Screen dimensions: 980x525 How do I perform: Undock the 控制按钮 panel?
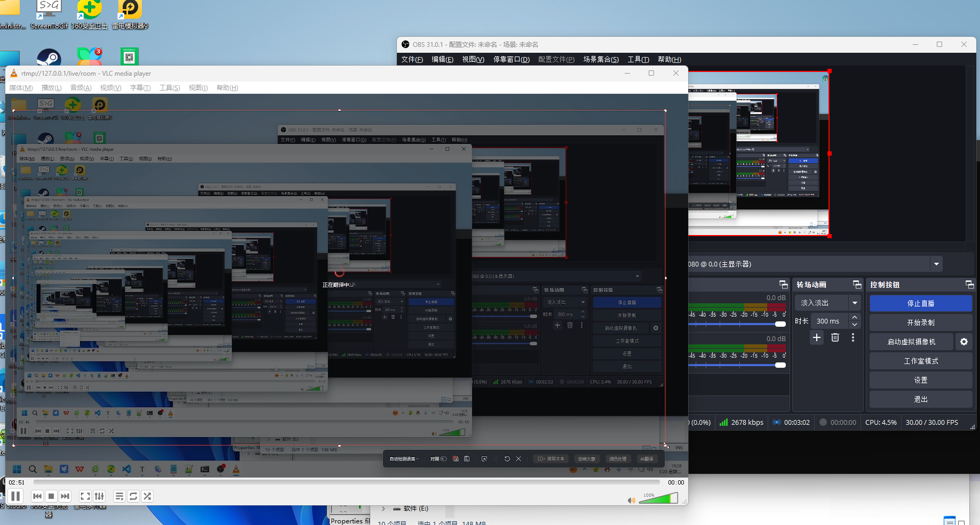[969, 285]
